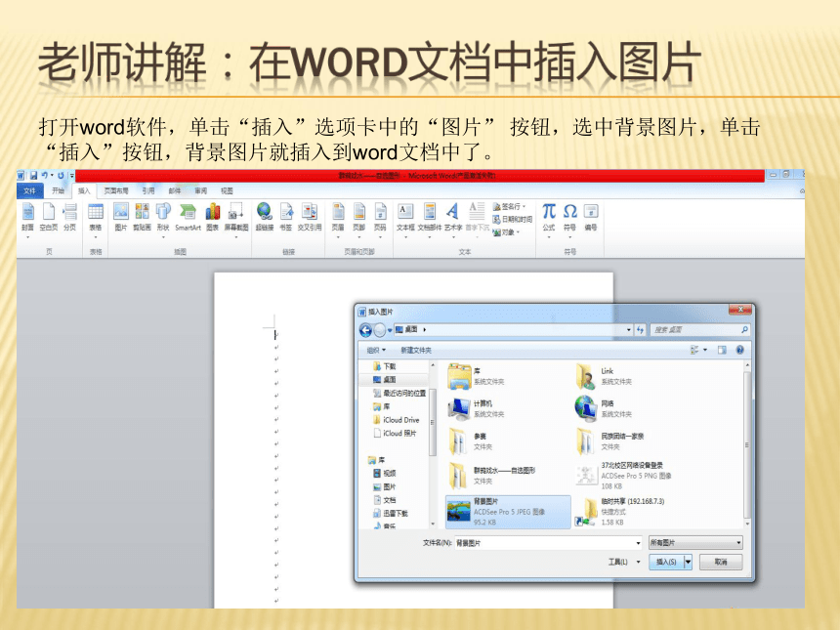
Task: Click the 搜索 桌面 search field
Action: [x=700, y=330]
